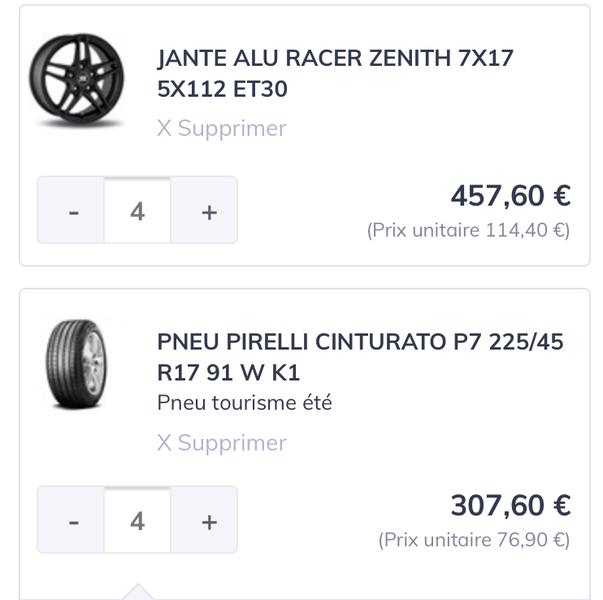Click the X icon before wheel Supprimer
603x600 pixels.
(164, 128)
